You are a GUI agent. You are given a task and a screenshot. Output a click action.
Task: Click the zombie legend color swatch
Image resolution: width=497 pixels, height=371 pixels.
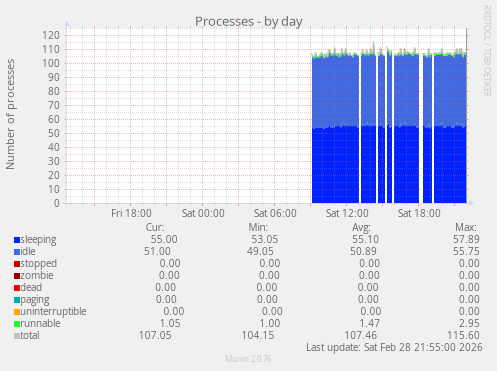17,276
